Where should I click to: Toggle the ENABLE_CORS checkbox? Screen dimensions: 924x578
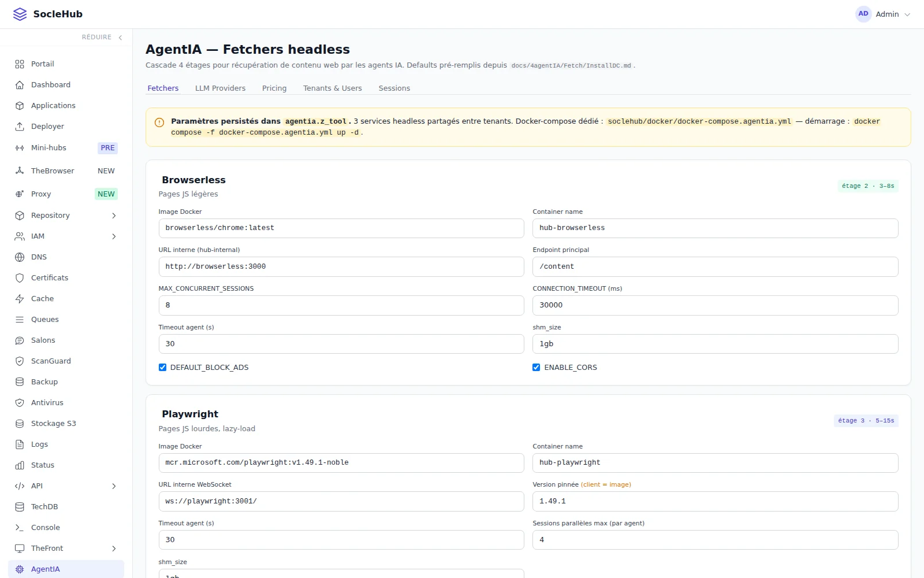click(x=536, y=368)
